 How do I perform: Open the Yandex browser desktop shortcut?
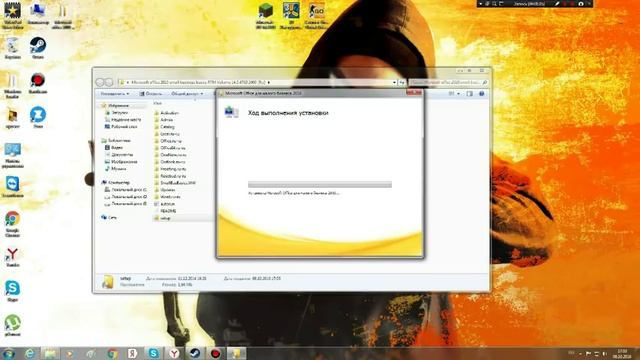[13, 257]
